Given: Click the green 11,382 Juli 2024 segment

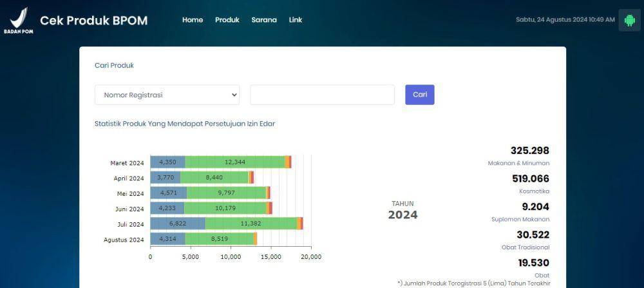Looking at the screenshot, I should pyautogui.click(x=251, y=224).
